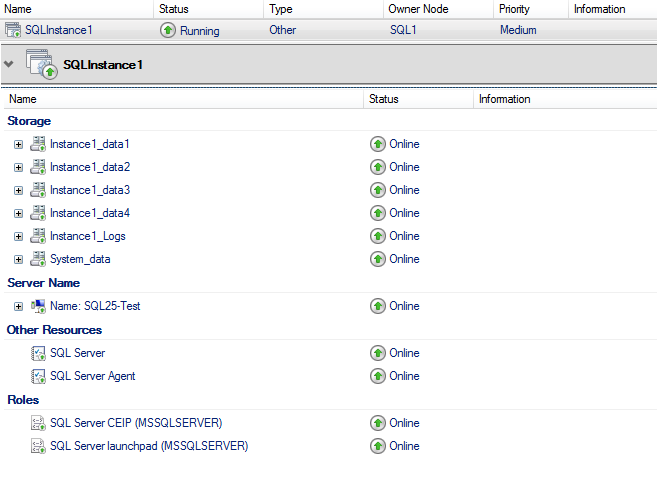This screenshot has width=657, height=481.
Task: Click Online status icon for Instance1_data1
Action: [x=378, y=144]
